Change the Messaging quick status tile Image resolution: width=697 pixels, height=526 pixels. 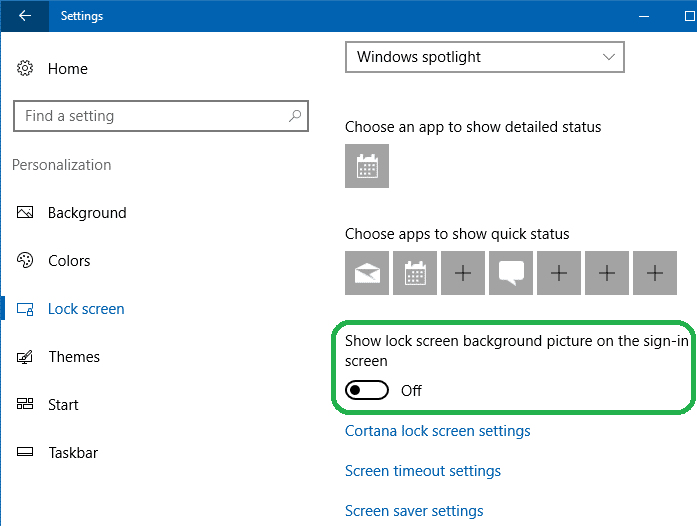coord(511,273)
